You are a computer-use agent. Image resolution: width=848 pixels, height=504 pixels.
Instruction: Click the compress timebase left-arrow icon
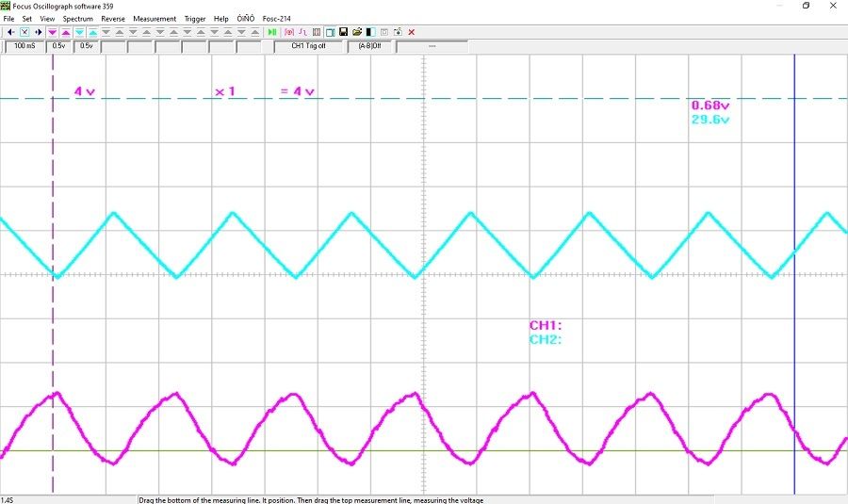click(x=10, y=32)
